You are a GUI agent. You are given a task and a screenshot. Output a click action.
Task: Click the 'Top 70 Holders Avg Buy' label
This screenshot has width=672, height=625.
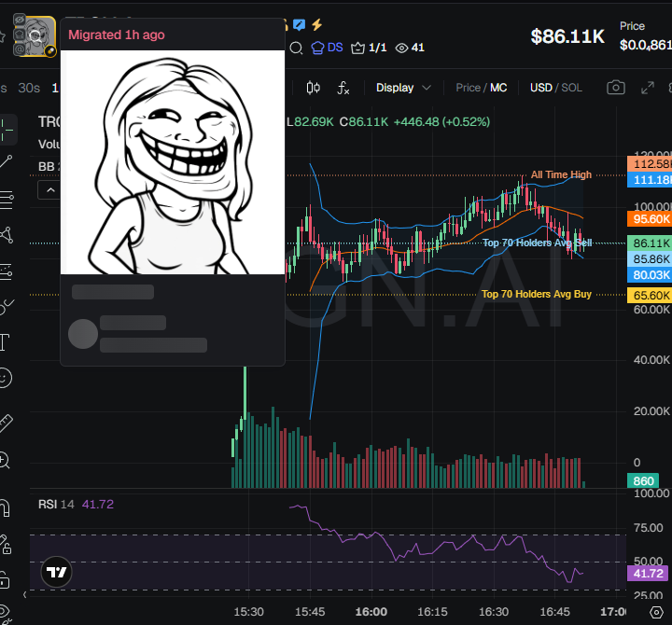(x=536, y=294)
